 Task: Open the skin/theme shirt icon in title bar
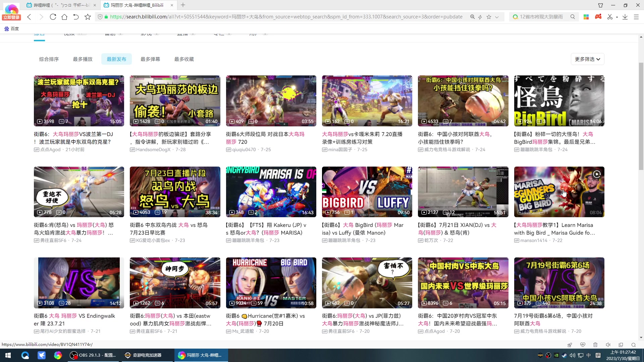click(600, 5)
